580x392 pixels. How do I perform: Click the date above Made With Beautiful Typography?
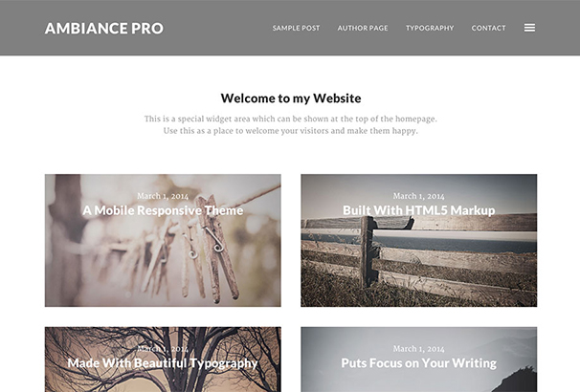click(163, 349)
